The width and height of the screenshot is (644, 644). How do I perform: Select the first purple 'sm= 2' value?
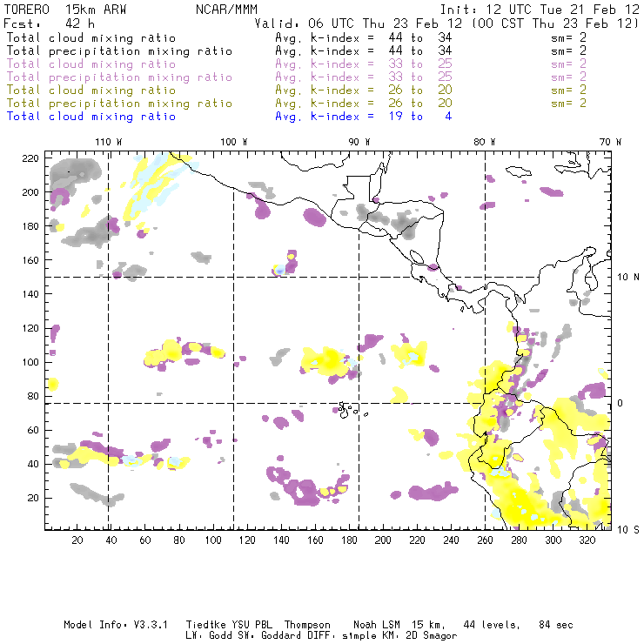coord(569,64)
